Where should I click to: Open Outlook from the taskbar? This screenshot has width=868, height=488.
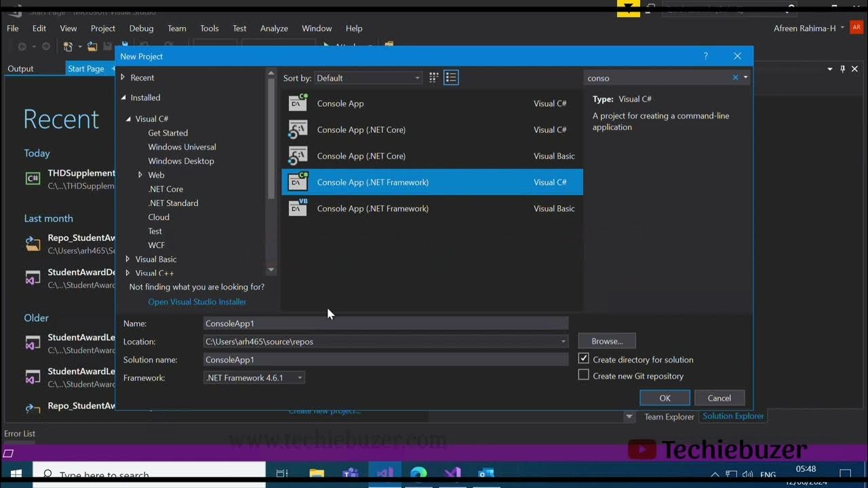coord(486,473)
